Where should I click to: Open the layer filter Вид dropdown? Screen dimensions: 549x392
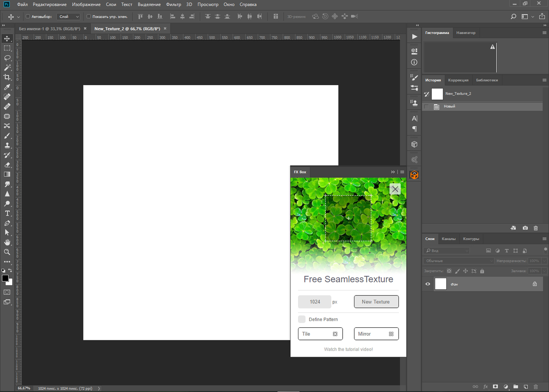tap(447, 250)
